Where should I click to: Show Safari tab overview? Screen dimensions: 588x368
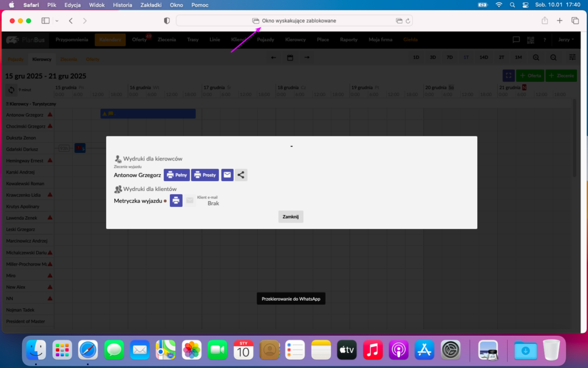click(x=575, y=21)
